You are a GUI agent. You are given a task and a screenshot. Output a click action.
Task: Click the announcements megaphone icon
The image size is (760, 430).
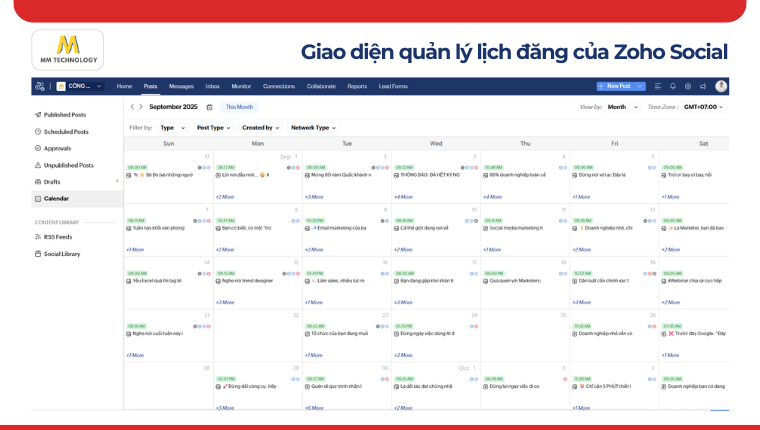click(703, 86)
